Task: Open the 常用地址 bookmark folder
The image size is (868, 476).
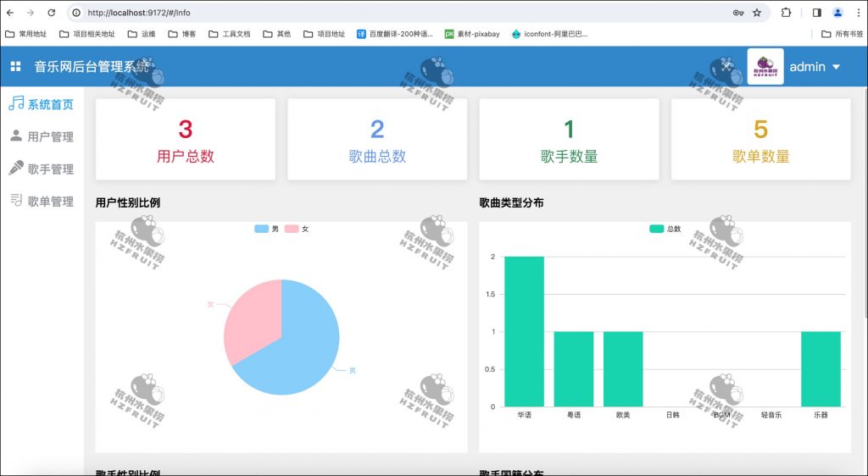Action: 25,34
